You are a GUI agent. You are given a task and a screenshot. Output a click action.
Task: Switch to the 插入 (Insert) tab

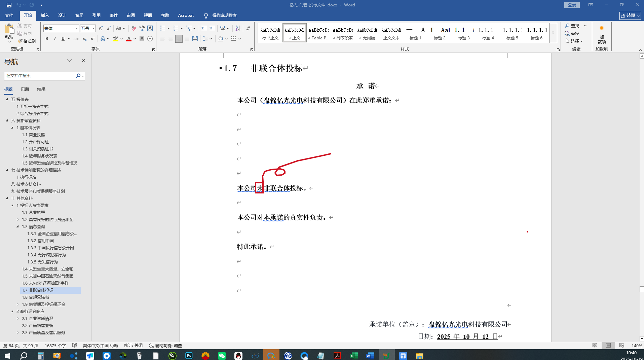[45, 15]
